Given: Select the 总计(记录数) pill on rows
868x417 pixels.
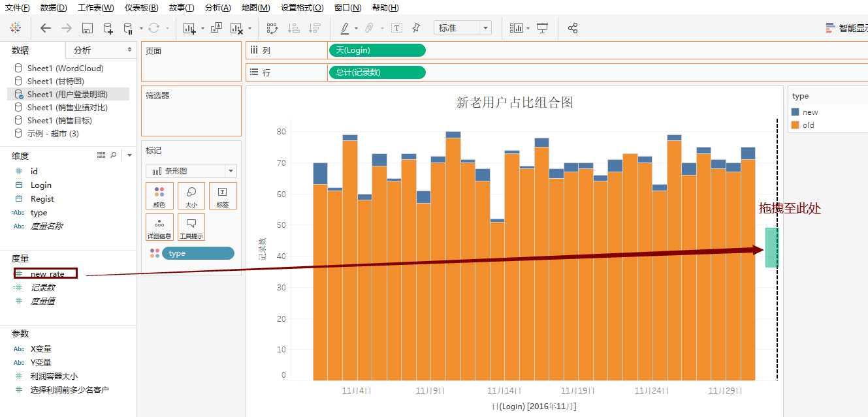Looking at the screenshot, I should 377,72.
